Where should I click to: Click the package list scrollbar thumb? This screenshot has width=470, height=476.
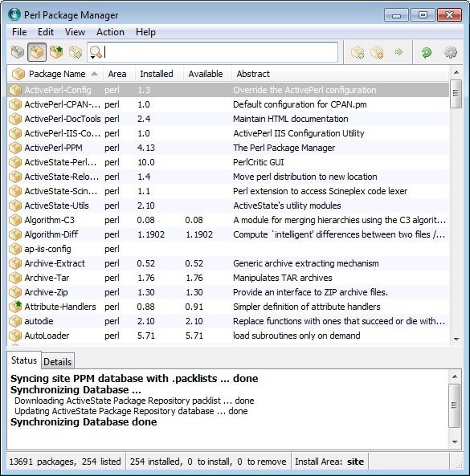(456, 93)
